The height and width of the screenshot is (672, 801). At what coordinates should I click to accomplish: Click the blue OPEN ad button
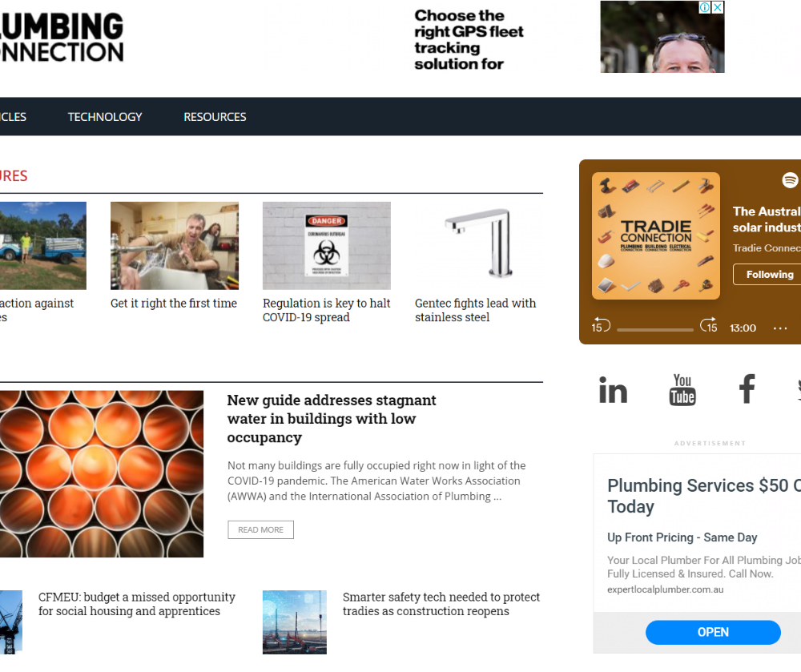713,632
